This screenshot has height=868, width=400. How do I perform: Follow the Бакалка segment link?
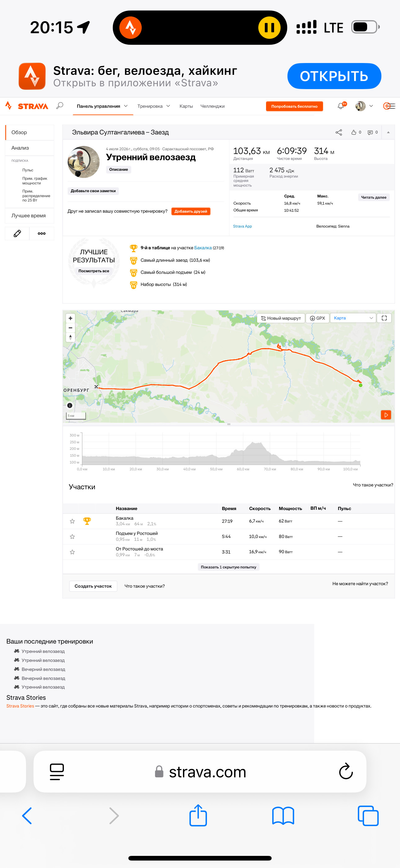[203, 248]
